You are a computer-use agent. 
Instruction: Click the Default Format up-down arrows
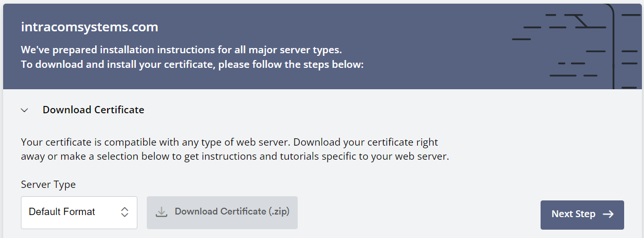pyautogui.click(x=124, y=212)
